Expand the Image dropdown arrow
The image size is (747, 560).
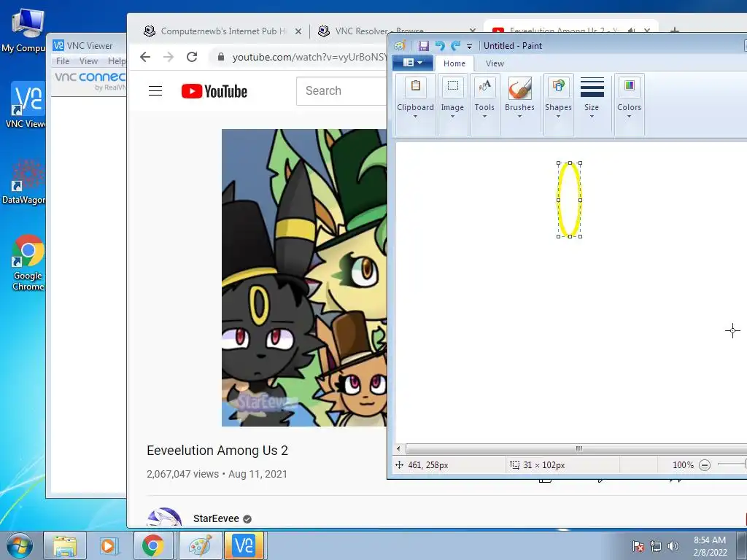(x=452, y=117)
